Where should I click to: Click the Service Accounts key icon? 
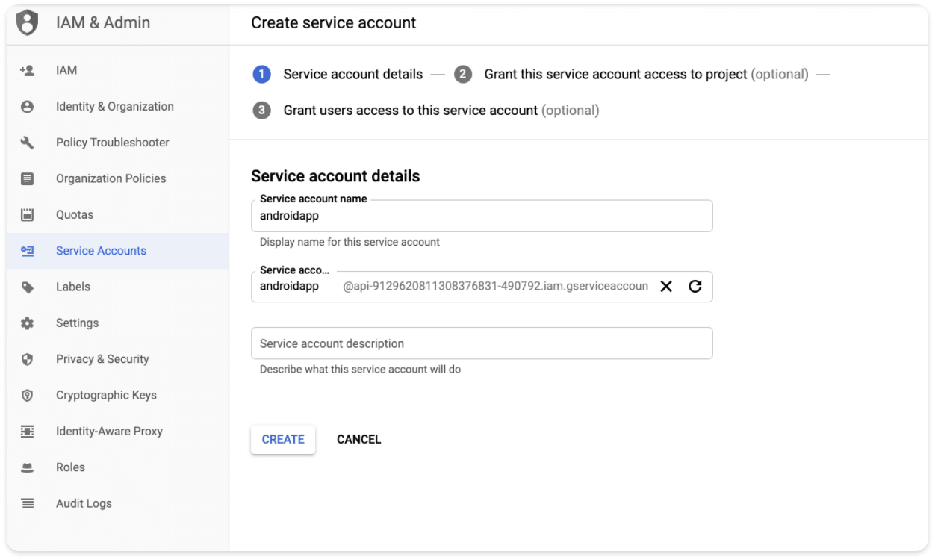(28, 251)
